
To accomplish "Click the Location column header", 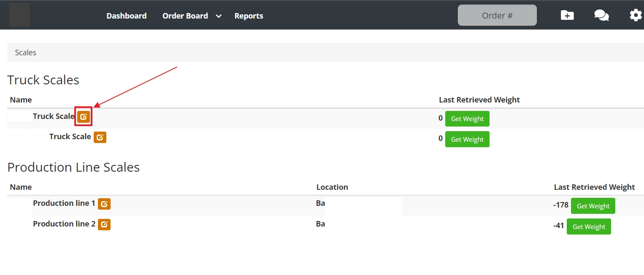I will (x=332, y=187).
